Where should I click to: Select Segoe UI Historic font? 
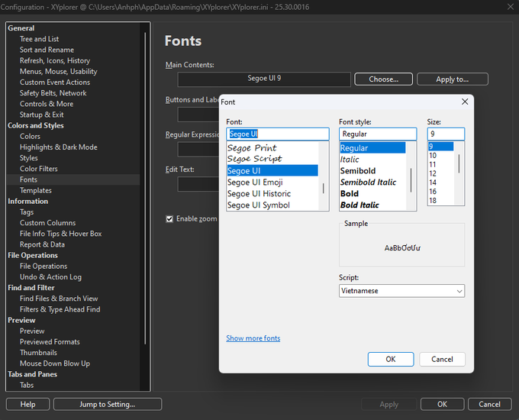[259, 193]
